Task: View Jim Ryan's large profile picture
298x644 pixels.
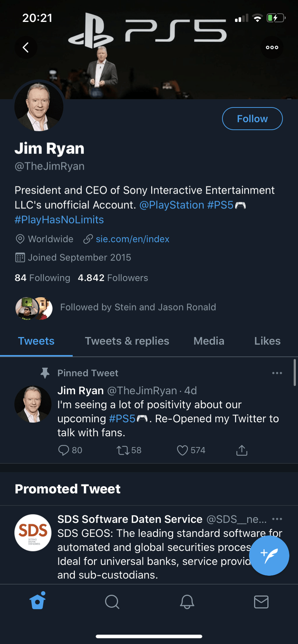Action: click(39, 106)
